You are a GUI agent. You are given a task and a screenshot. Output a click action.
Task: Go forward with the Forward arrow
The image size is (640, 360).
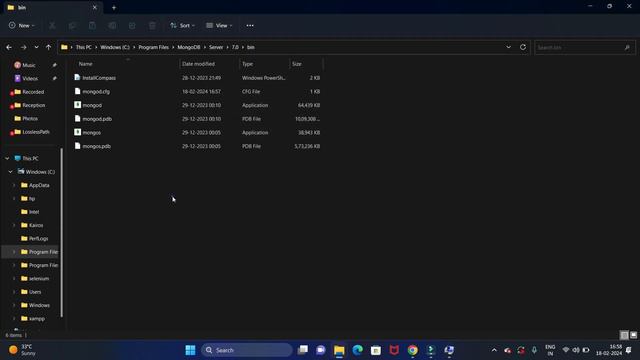[23, 47]
